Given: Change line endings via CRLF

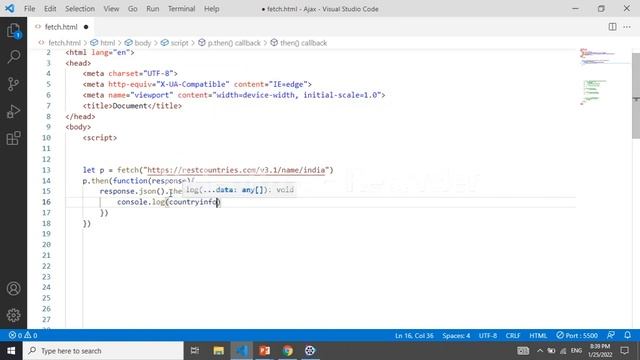Looking at the screenshot, I should point(513,336).
